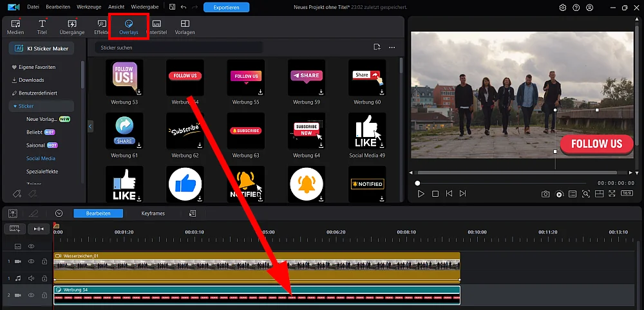Select the Werbung 62 Subscribe sticker
This screenshot has height=310, width=644.
[x=185, y=131]
